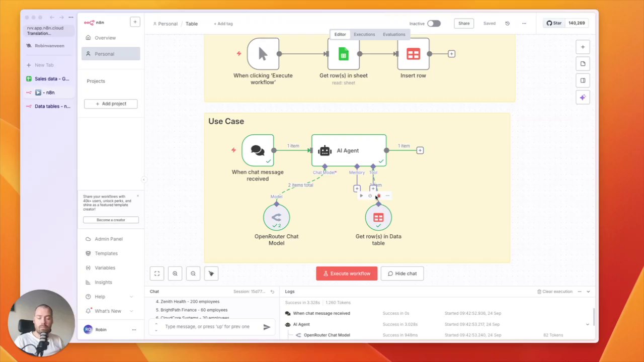Select the Get row(s) in sheet node
This screenshot has height=362, width=644.
(343, 54)
